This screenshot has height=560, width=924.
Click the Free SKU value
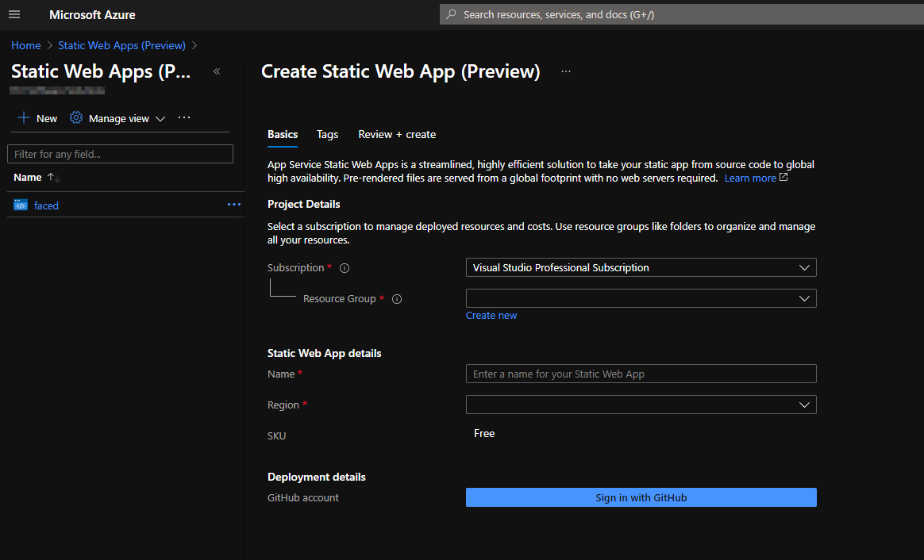(x=484, y=433)
